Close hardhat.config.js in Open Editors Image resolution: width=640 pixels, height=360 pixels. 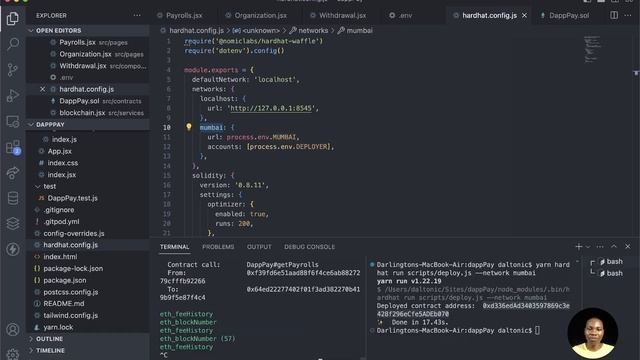click(x=42, y=89)
